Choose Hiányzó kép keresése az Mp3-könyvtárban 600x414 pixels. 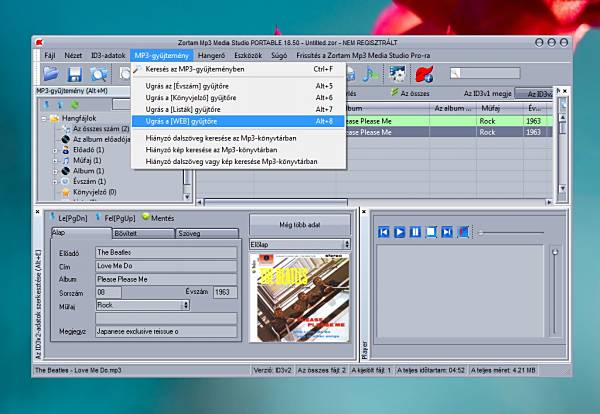click(238, 150)
